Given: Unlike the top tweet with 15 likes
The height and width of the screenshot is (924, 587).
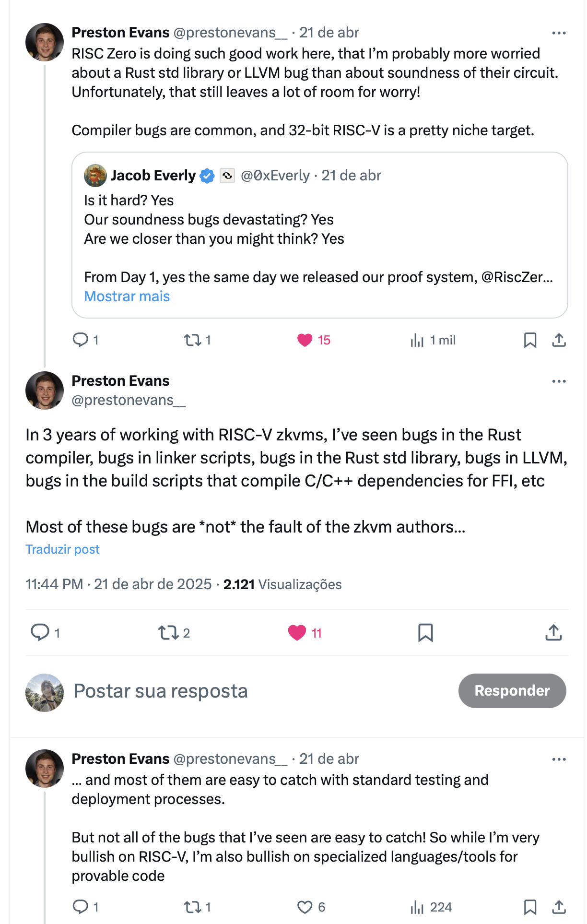Looking at the screenshot, I should pos(305,340).
